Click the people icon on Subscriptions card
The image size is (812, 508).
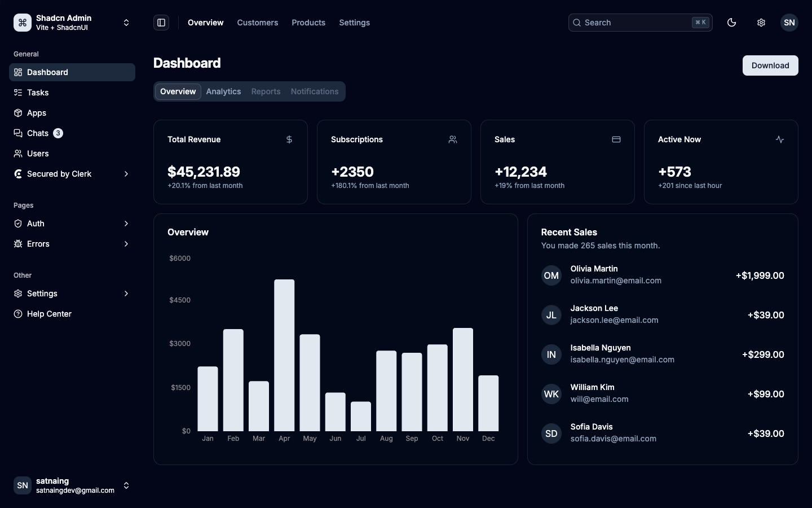point(453,139)
